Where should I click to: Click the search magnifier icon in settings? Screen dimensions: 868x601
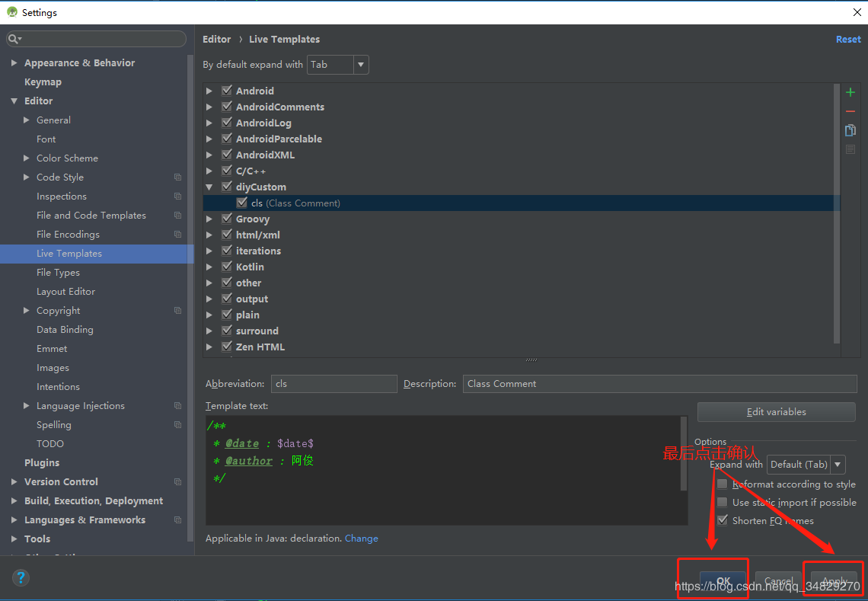click(x=14, y=39)
